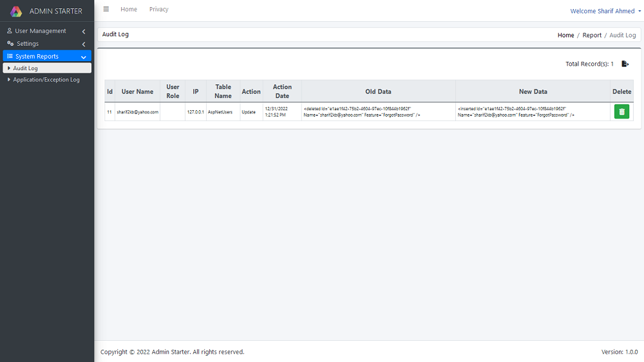Click the Settings gears icon
This screenshot has width=644, height=362.
pos(10,44)
